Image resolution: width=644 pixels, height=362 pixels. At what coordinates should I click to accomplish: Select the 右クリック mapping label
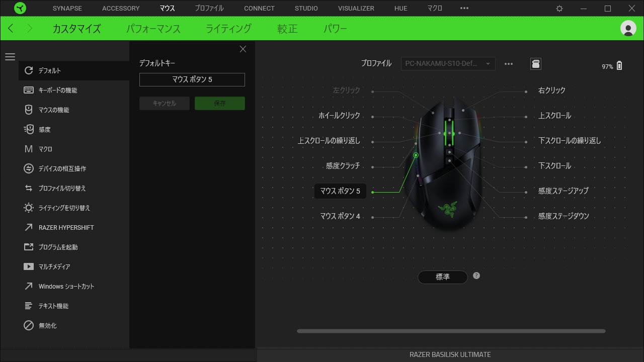(x=552, y=90)
